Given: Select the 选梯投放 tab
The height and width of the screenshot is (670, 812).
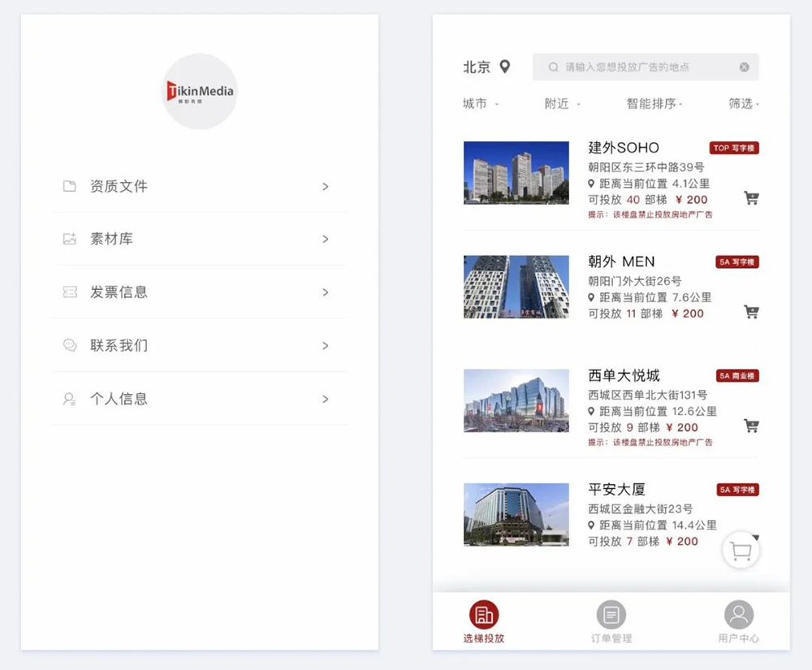Looking at the screenshot, I should (x=484, y=622).
